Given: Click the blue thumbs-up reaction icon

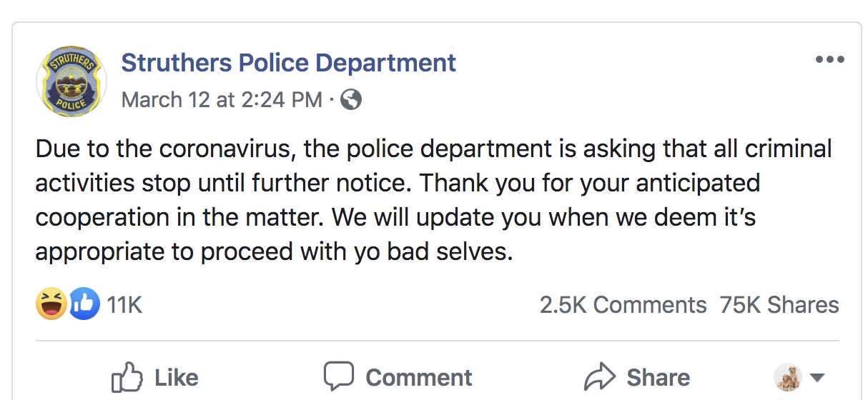Looking at the screenshot, I should click(x=84, y=305).
